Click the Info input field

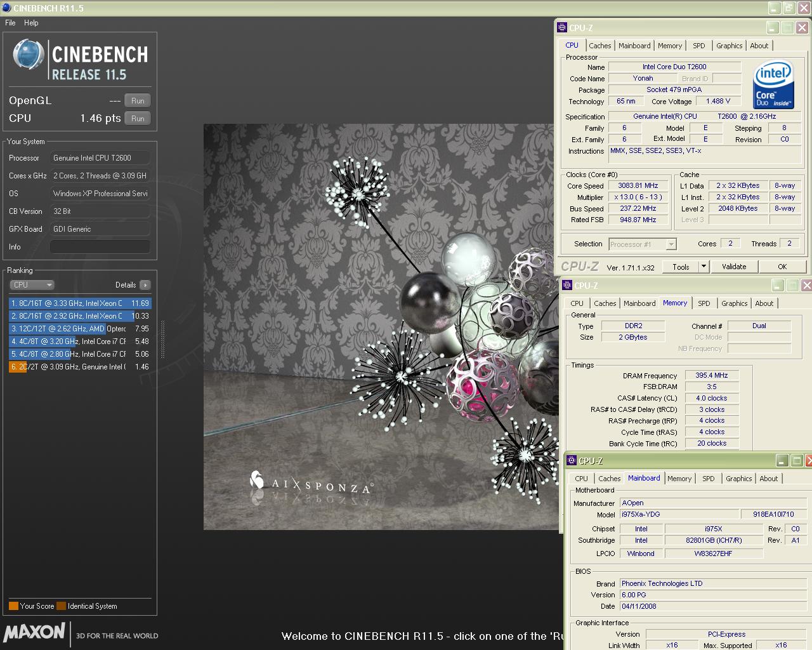pyautogui.click(x=100, y=247)
